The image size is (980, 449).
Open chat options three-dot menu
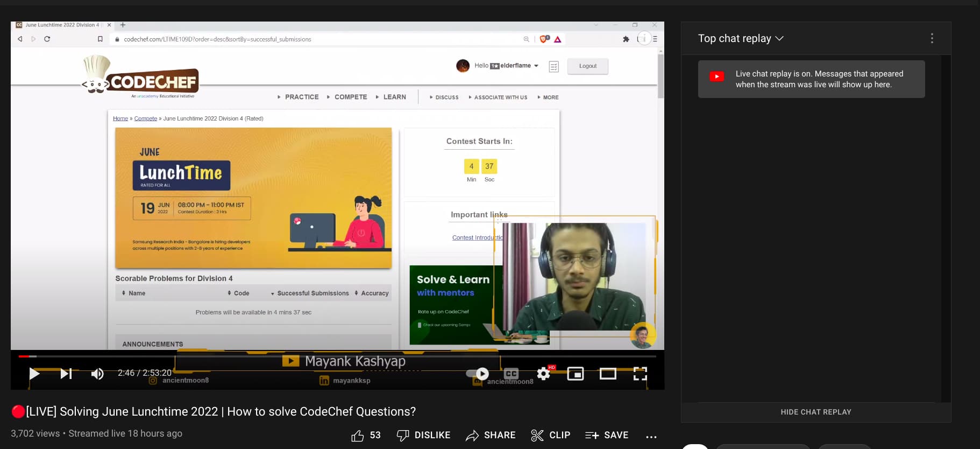tap(932, 38)
